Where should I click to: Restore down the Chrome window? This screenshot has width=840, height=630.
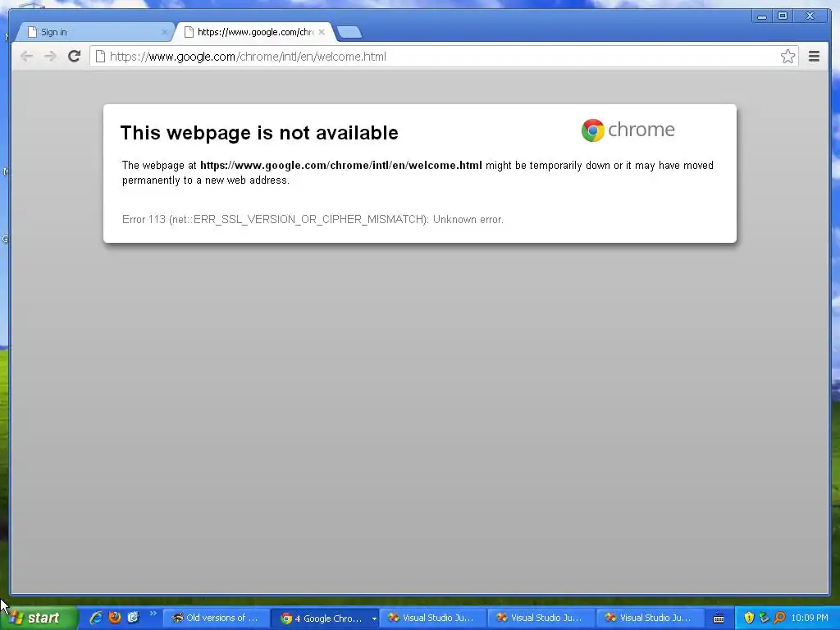click(783, 16)
